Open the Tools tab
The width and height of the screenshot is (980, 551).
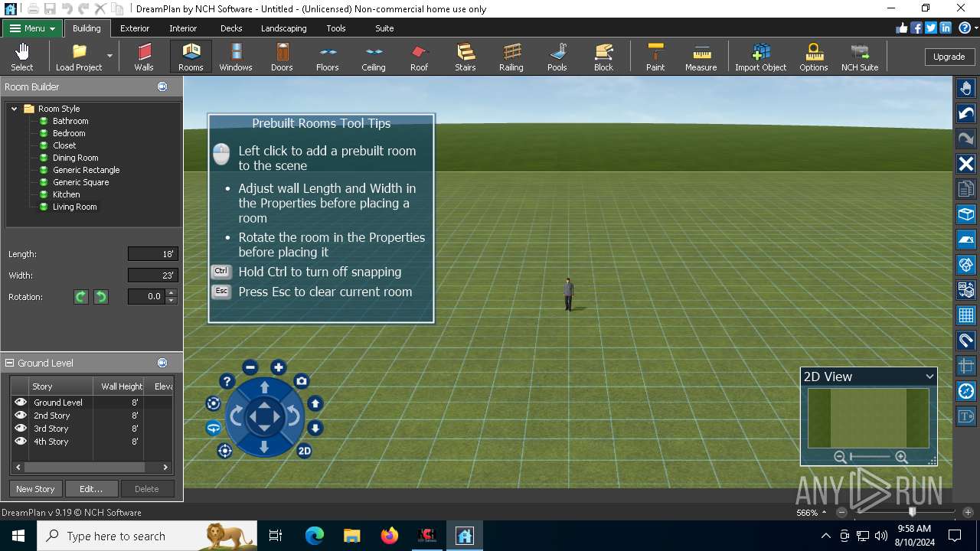pyautogui.click(x=336, y=28)
